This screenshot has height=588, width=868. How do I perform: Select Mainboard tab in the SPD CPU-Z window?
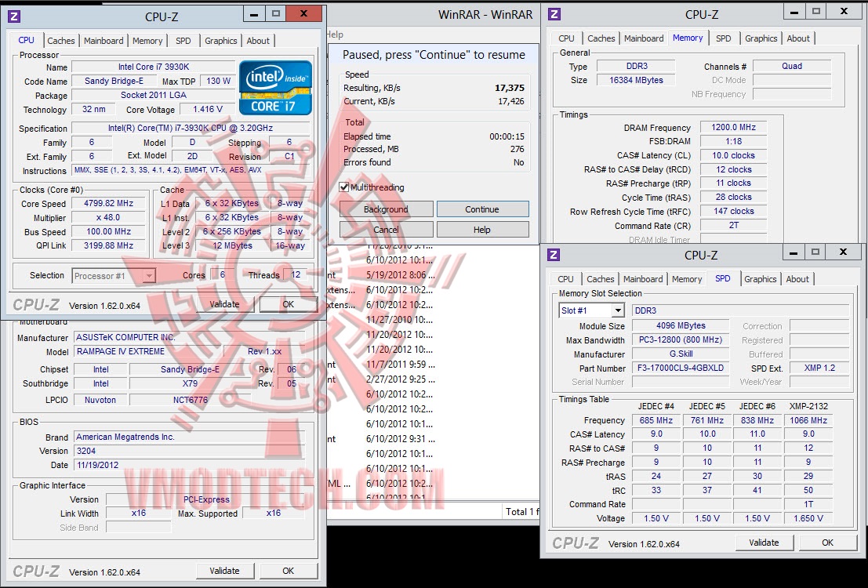(643, 280)
